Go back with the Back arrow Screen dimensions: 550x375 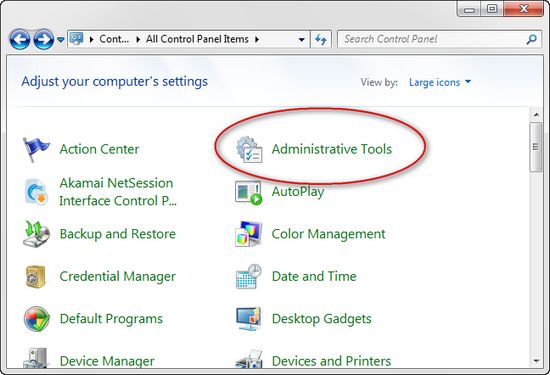tap(20, 39)
